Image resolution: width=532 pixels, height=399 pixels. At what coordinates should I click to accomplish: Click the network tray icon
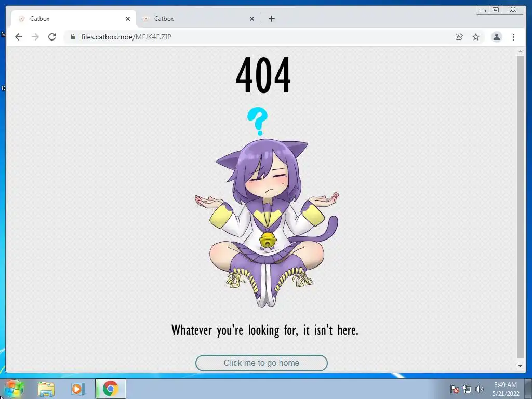tap(467, 389)
